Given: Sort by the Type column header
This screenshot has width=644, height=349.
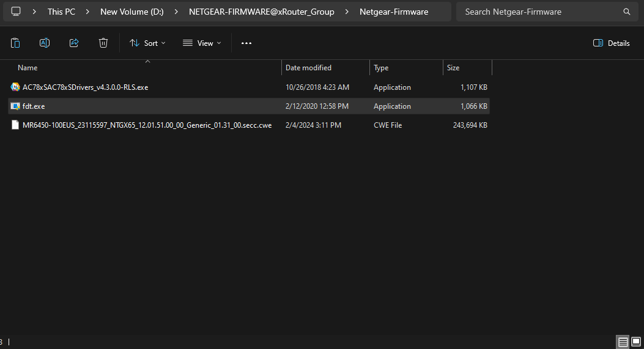Looking at the screenshot, I should [381, 68].
